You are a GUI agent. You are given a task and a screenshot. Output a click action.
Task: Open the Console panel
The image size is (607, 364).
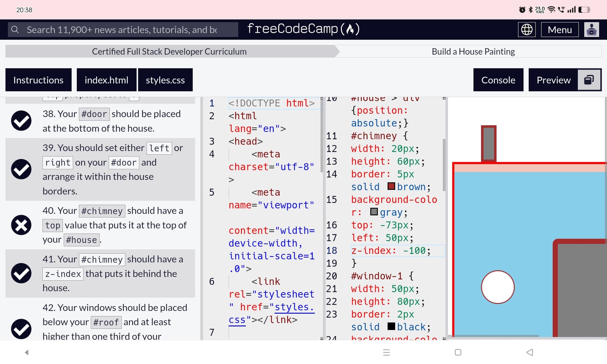(x=498, y=80)
